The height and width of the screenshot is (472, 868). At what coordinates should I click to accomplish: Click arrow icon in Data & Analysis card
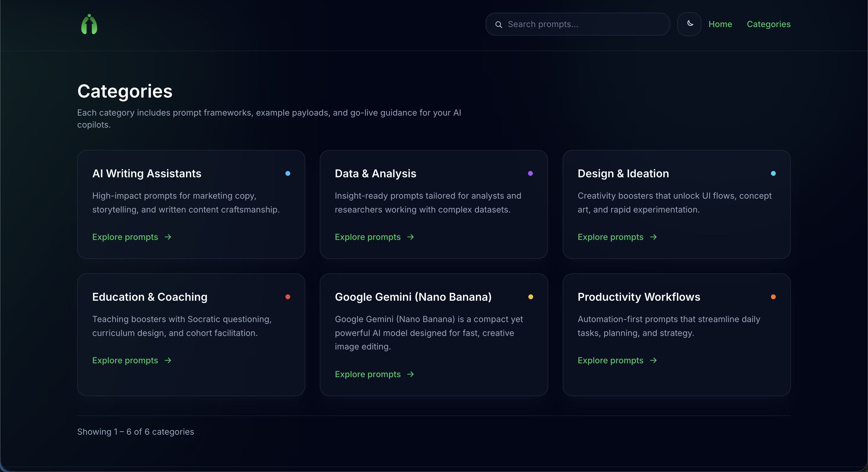tap(410, 237)
